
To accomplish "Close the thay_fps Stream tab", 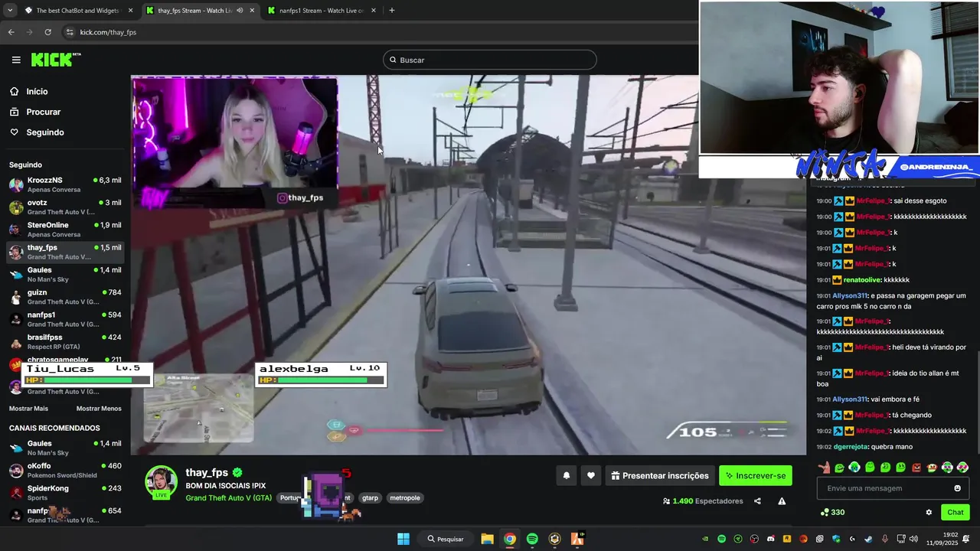I will click(x=252, y=11).
